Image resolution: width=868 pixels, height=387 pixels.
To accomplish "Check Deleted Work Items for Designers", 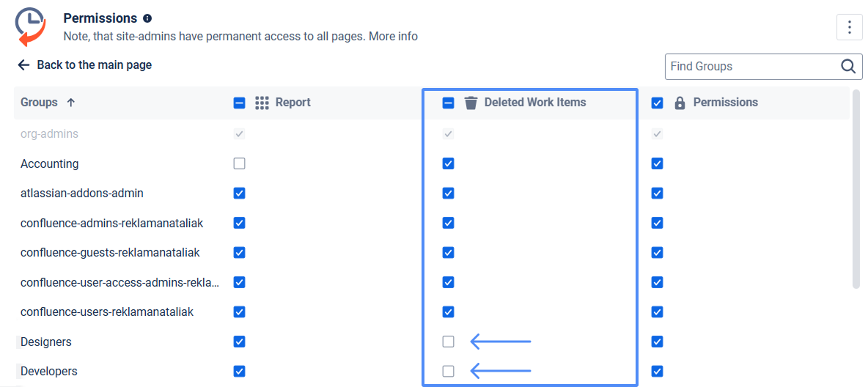I will click(449, 342).
